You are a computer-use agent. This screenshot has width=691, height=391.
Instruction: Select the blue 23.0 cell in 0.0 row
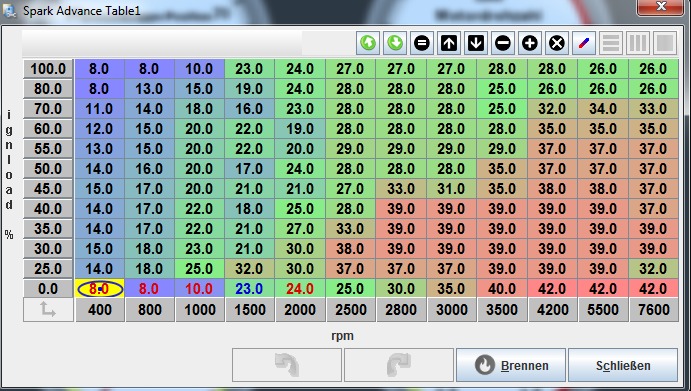pyautogui.click(x=249, y=289)
